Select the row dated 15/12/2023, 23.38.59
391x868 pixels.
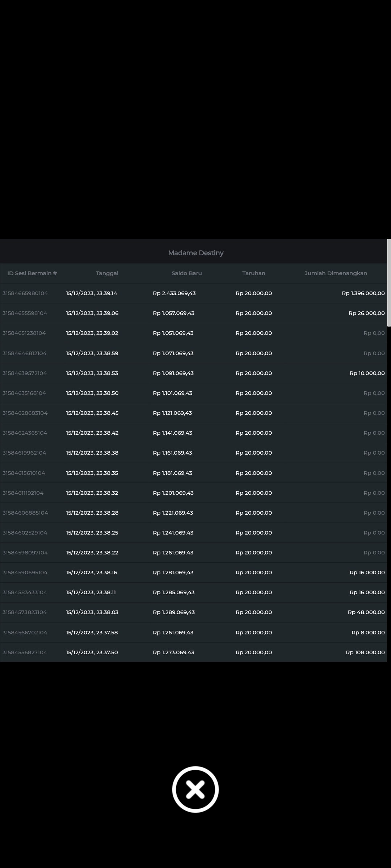point(92,353)
